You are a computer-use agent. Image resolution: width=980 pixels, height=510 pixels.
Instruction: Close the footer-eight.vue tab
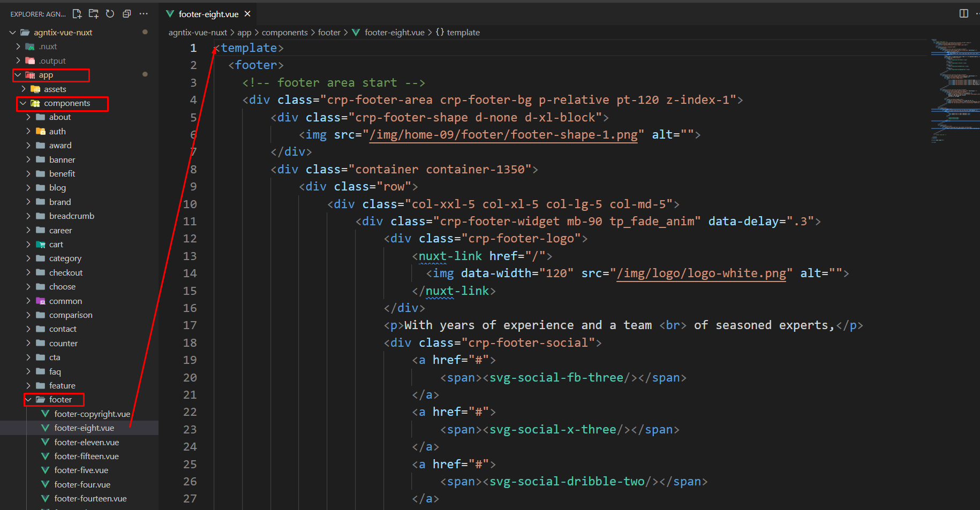247,14
